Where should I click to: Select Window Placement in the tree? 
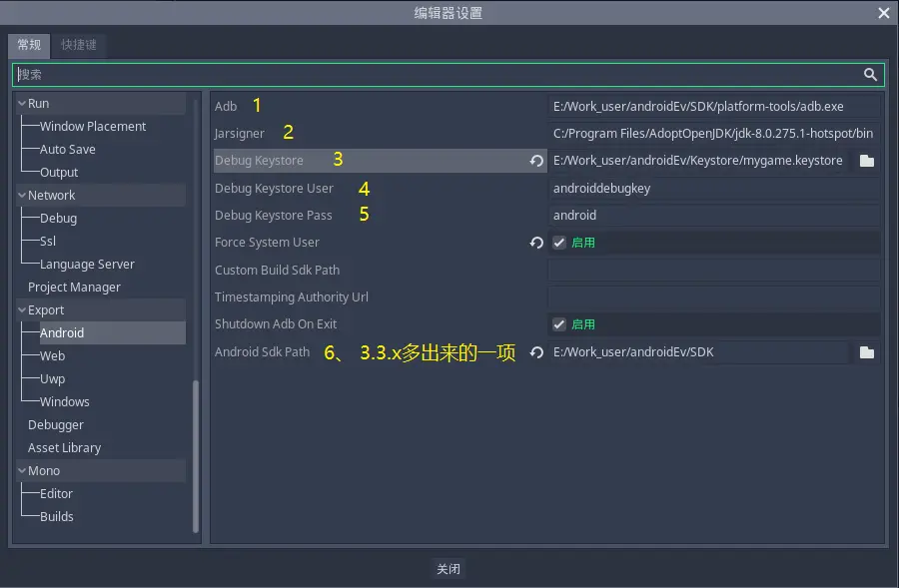point(93,127)
